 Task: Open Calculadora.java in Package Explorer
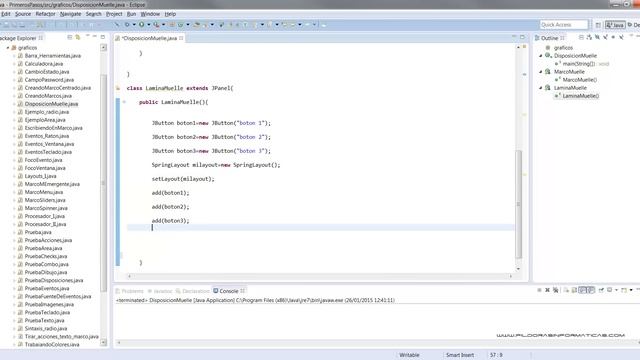coord(44,64)
